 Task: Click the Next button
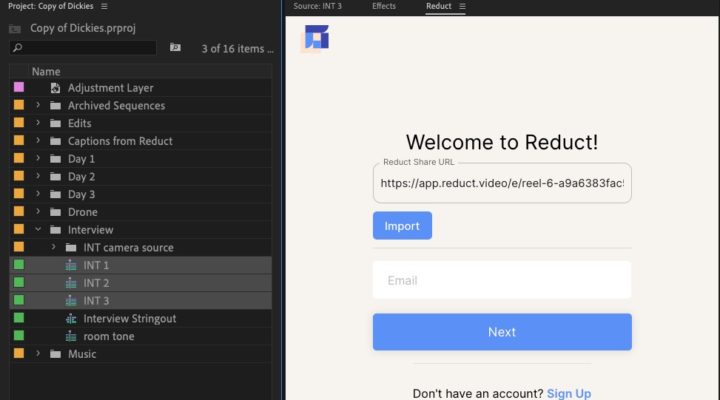pyautogui.click(x=502, y=332)
